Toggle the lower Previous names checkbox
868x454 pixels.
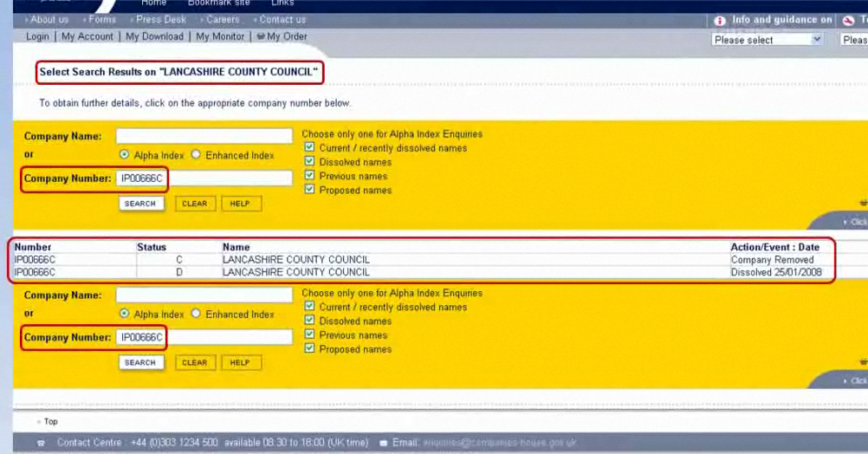pyautogui.click(x=309, y=334)
